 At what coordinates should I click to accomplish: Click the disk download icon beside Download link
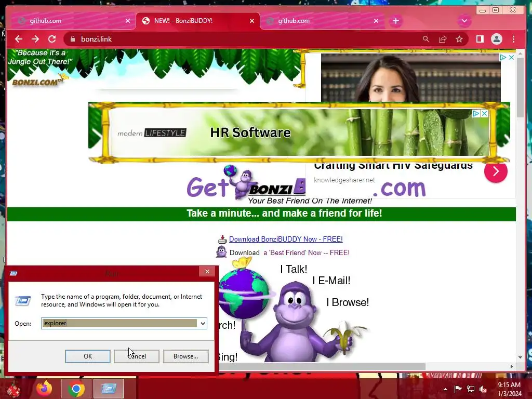[x=222, y=240]
